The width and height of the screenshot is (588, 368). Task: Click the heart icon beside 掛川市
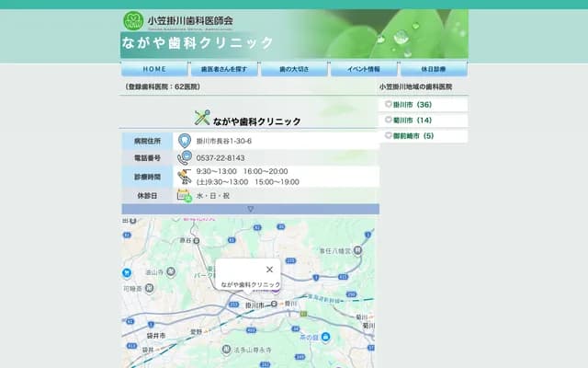(389, 104)
